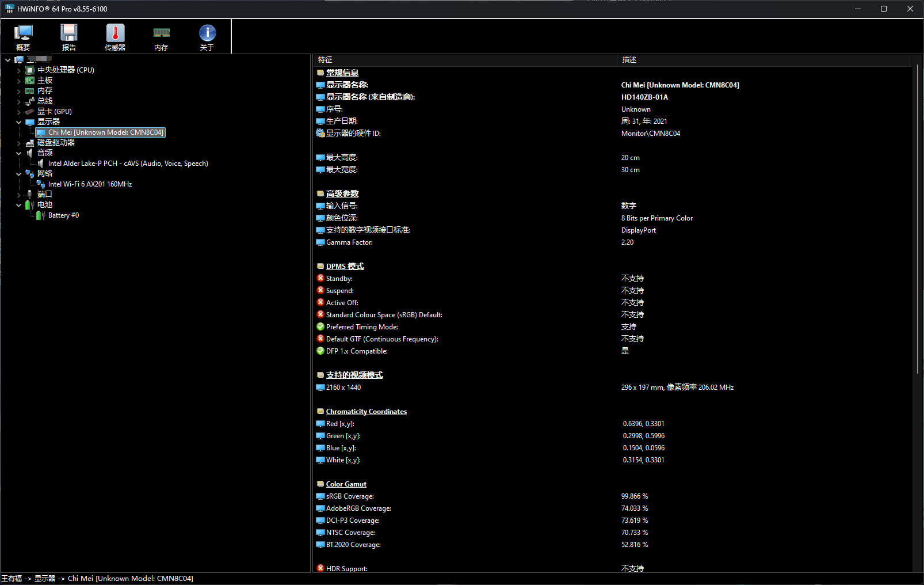
Task: Select the 主板 motherboard icon in tree
Action: (x=30, y=81)
